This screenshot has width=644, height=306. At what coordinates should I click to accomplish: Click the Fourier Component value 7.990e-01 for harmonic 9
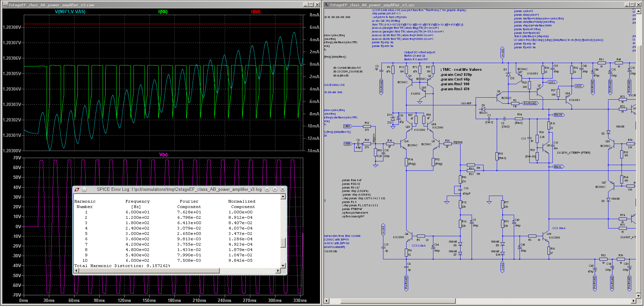tap(189, 255)
